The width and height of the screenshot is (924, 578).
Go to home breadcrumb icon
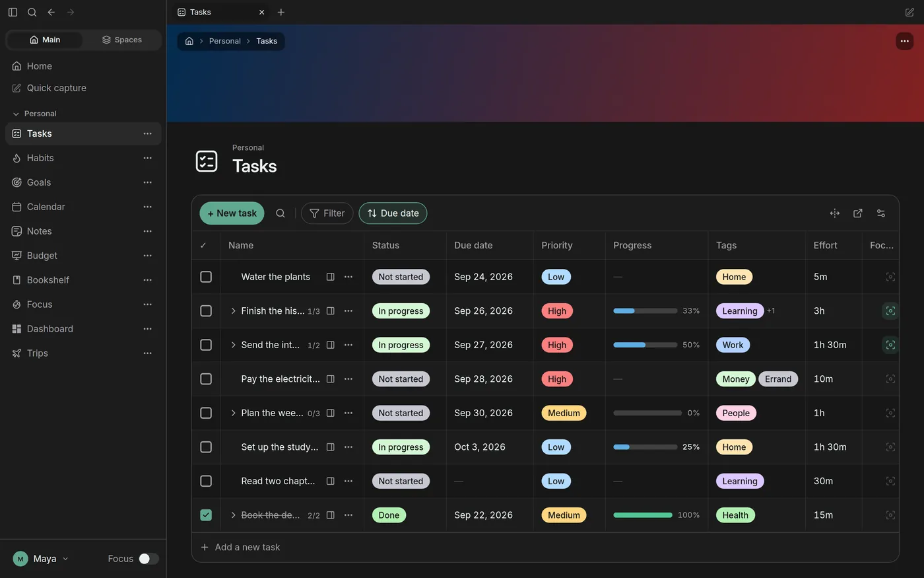[189, 41]
